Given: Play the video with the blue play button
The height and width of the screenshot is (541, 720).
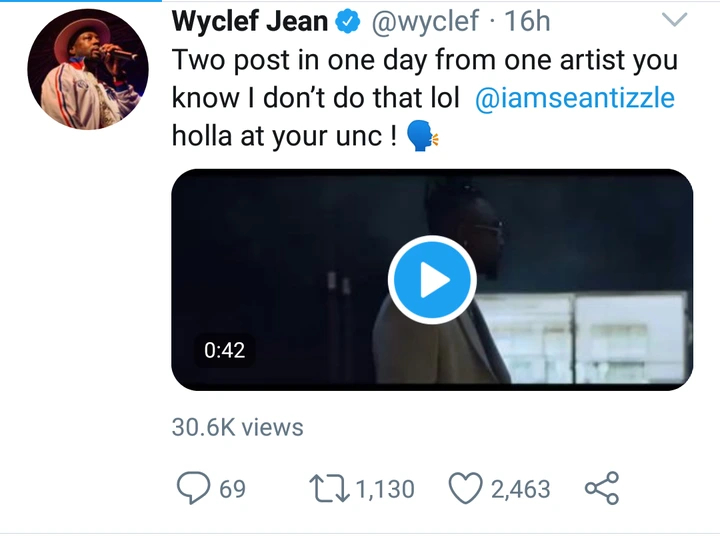Looking at the screenshot, I should coord(432,281).
